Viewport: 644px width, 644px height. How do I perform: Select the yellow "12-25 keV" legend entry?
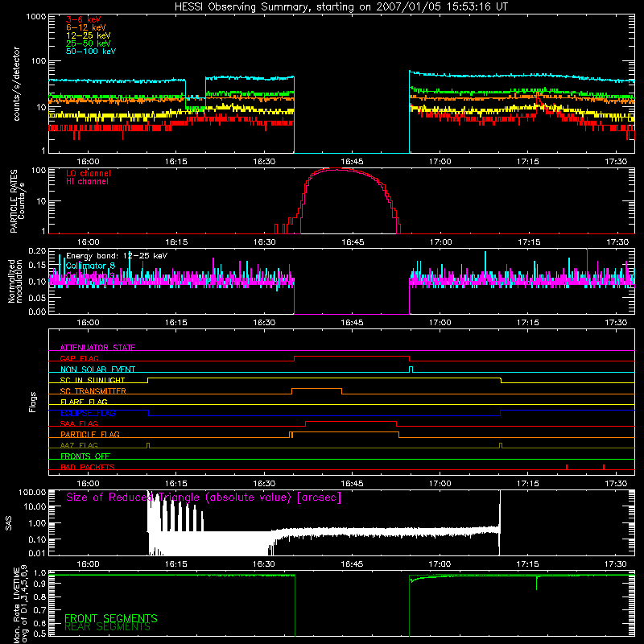(88, 35)
